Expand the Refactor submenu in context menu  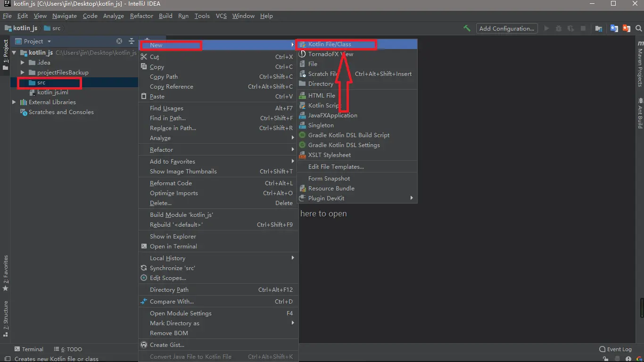coord(218,150)
